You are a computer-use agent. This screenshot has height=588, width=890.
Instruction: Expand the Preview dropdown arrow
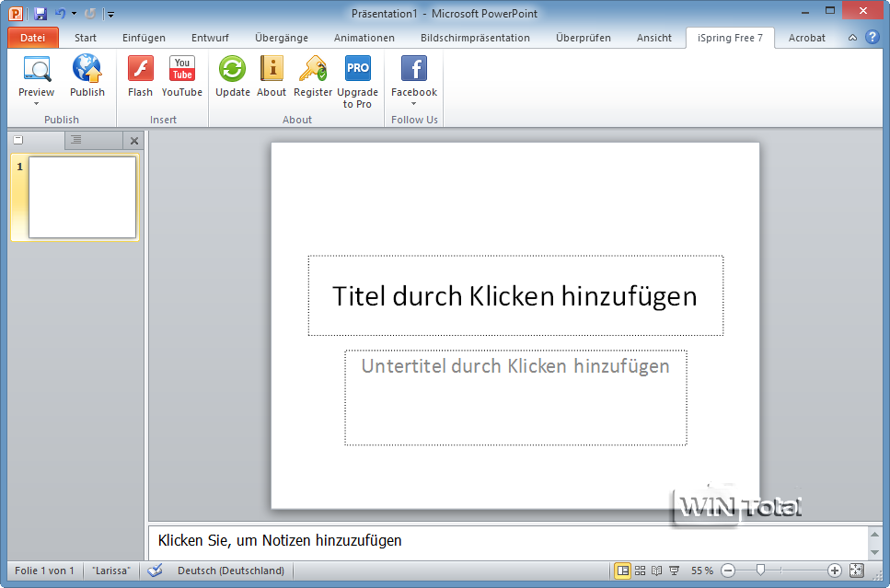point(37,104)
